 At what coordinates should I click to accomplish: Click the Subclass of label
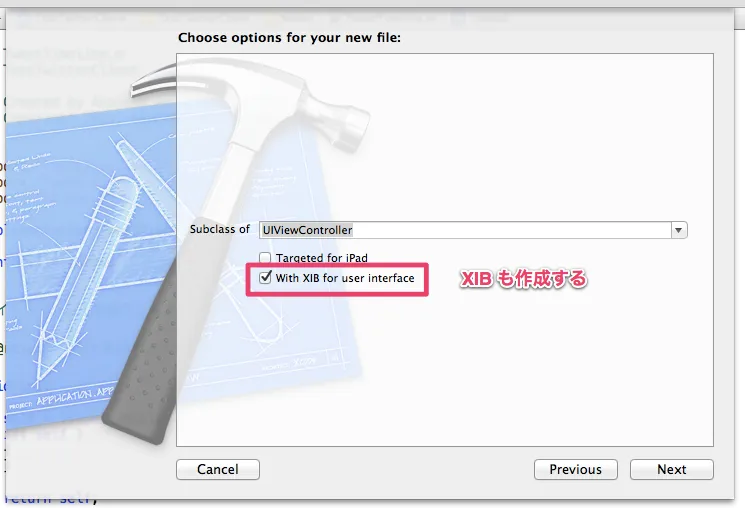(x=220, y=229)
